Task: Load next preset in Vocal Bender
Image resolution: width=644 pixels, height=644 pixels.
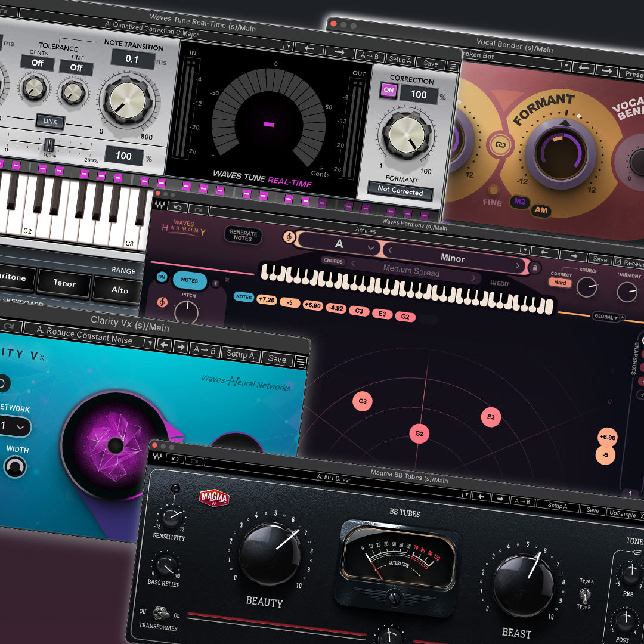Action: [x=606, y=70]
